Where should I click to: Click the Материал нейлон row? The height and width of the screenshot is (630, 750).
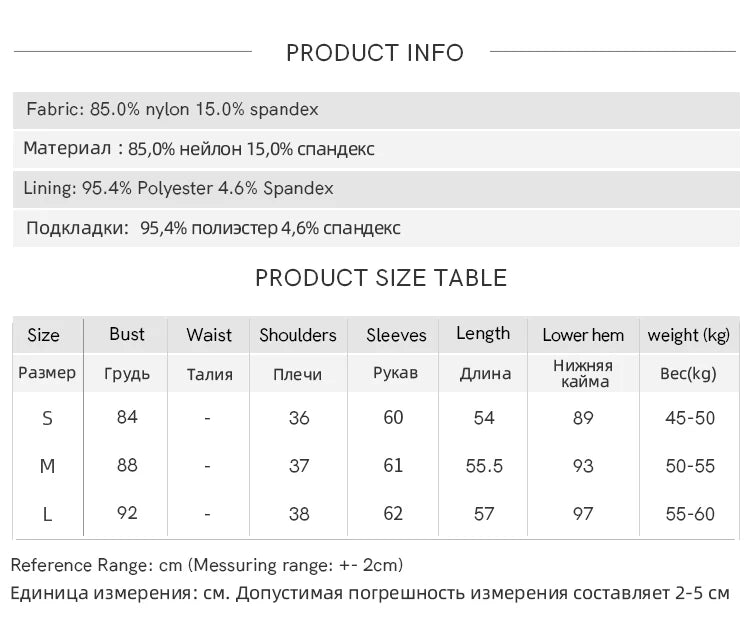point(376,149)
